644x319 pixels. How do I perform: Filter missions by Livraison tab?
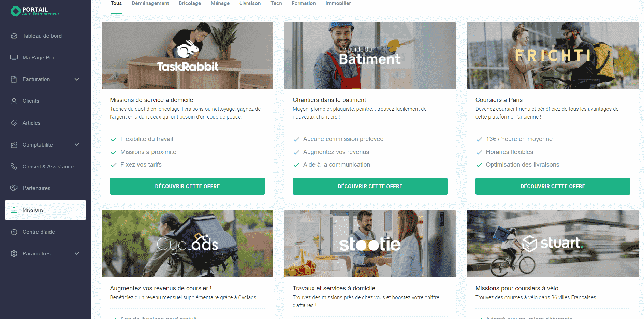point(250,3)
